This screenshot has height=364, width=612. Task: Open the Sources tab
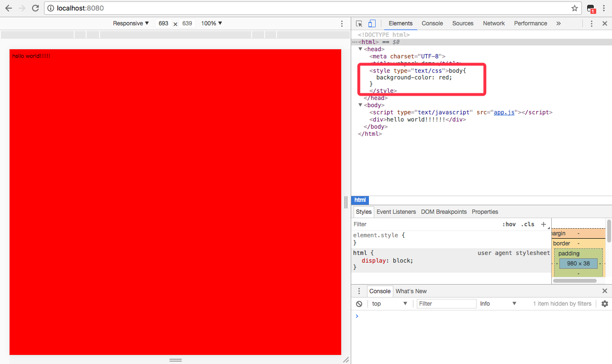[463, 23]
